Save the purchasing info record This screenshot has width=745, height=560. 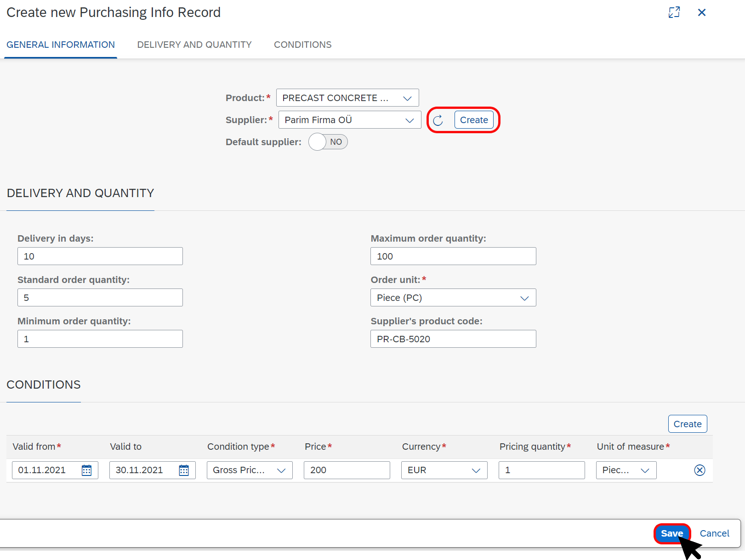[671, 533]
